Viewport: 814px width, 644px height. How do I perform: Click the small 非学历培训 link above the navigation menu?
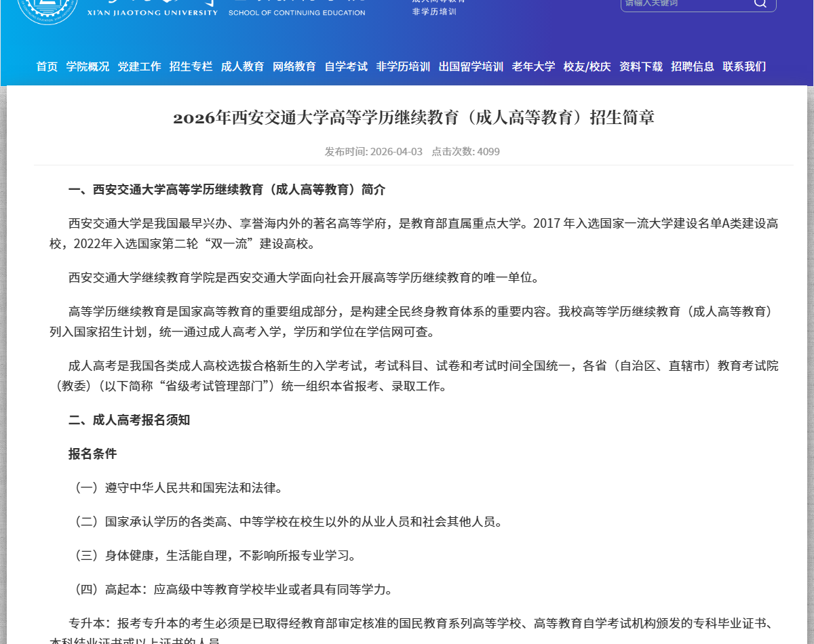434,12
